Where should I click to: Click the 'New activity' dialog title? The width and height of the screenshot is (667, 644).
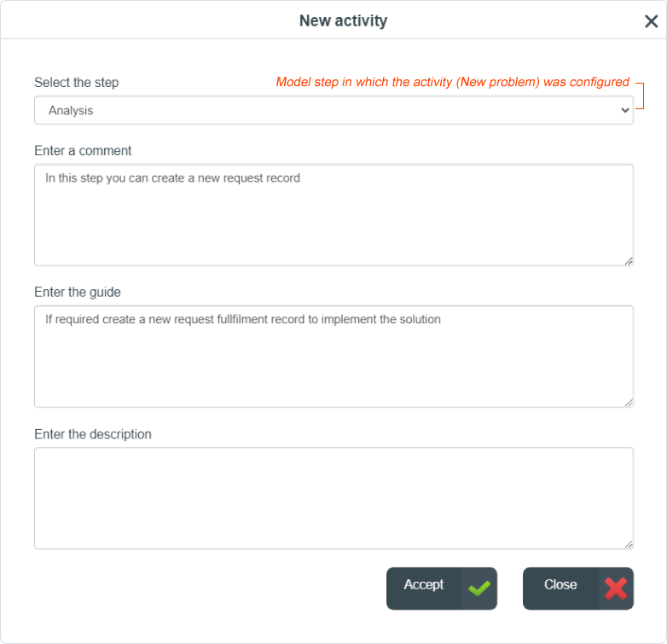(343, 20)
